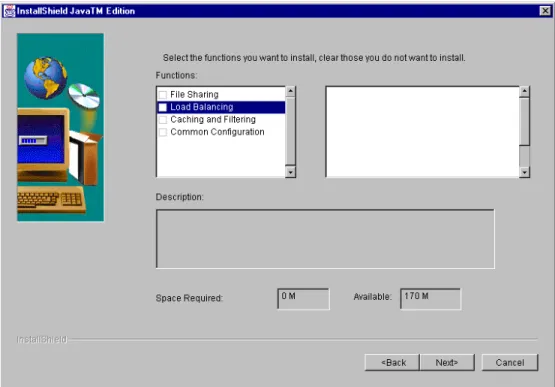Select the Common Configuration row
The image size is (555, 387).
click(221, 132)
